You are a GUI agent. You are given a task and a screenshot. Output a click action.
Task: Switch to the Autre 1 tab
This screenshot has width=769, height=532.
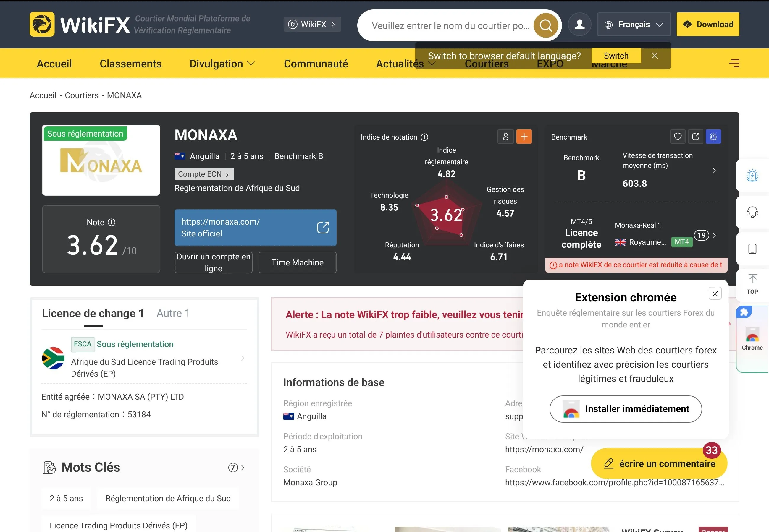coord(173,313)
